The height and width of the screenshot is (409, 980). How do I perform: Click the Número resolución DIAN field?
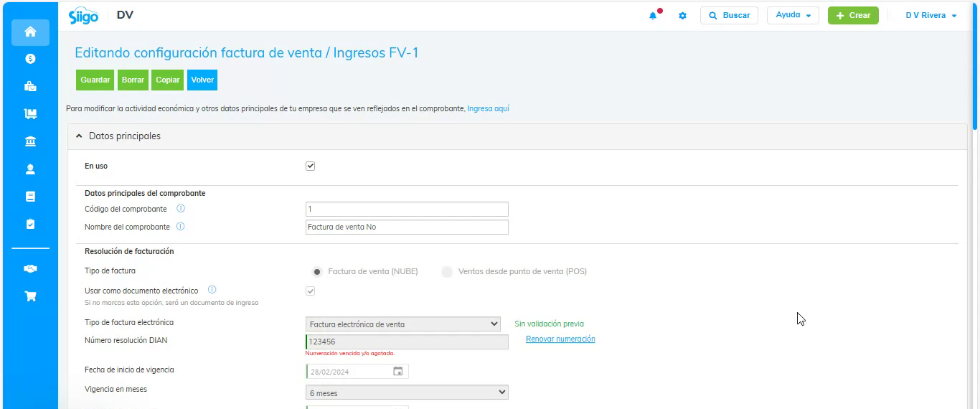[x=407, y=342]
